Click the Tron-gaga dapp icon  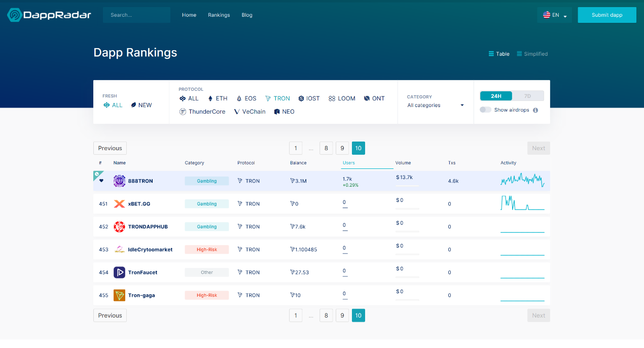(119, 295)
